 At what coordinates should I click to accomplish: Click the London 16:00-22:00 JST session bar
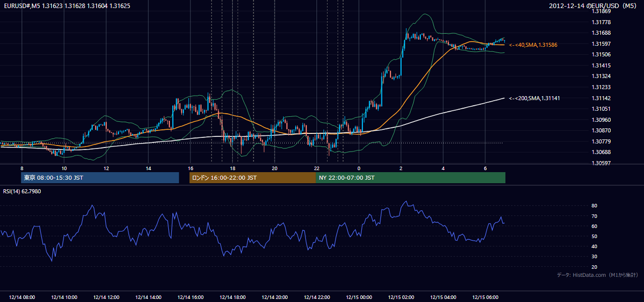tap(252, 178)
